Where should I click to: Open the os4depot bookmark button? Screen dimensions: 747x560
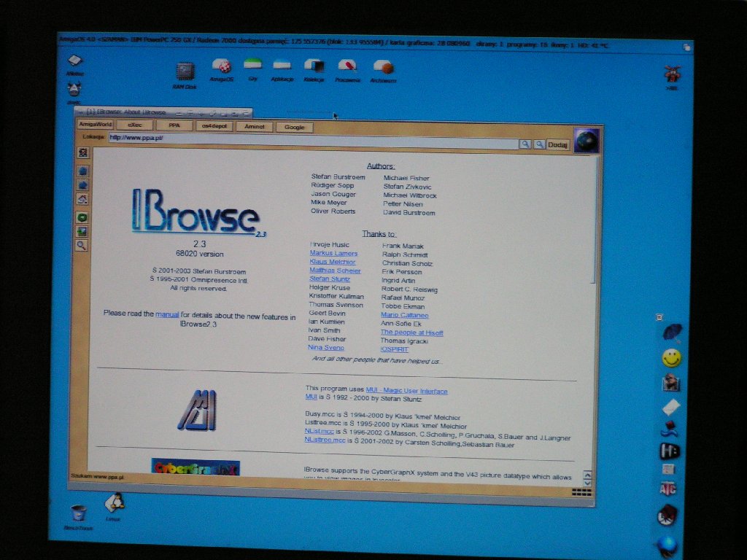click(214, 126)
